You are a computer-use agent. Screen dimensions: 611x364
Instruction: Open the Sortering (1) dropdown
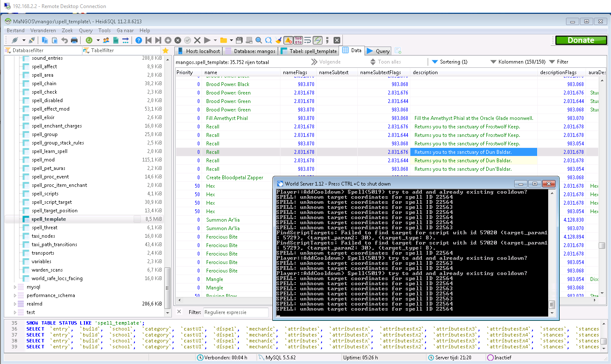(449, 62)
